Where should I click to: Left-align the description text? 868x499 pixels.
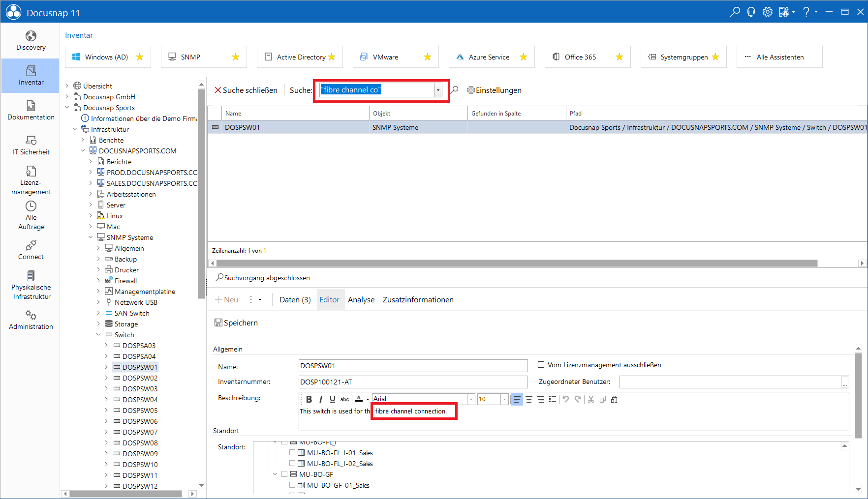pyautogui.click(x=517, y=399)
